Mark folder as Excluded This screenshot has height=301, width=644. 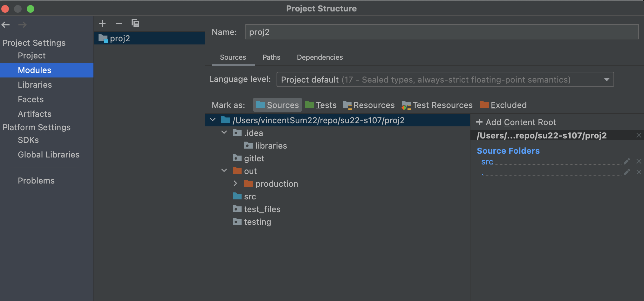(x=503, y=105)
